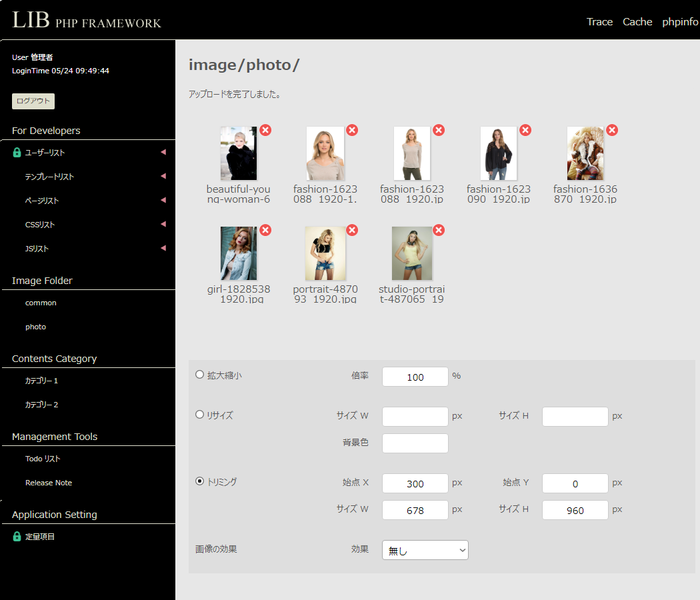Select the 拡大縮小 radio option
700x600 pixels.
199,375
